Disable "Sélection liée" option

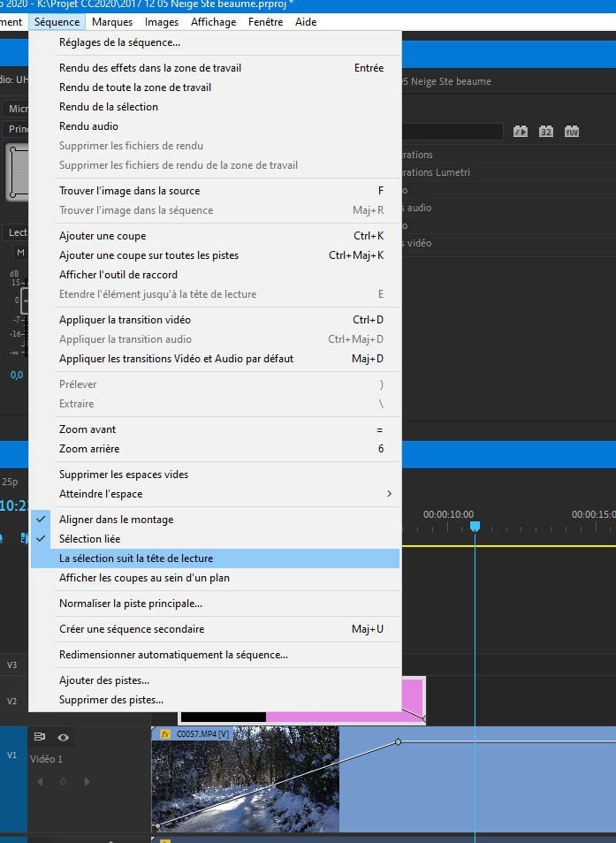[x=89, y=539]
